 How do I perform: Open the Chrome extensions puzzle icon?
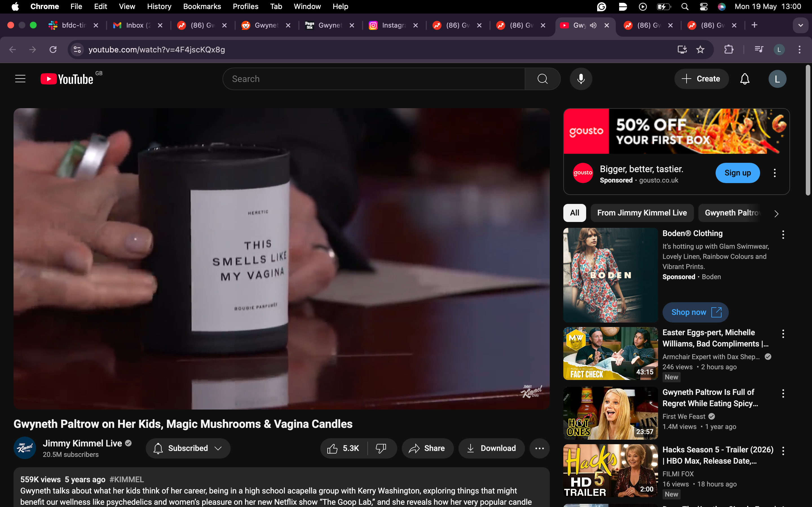[729, 49]
